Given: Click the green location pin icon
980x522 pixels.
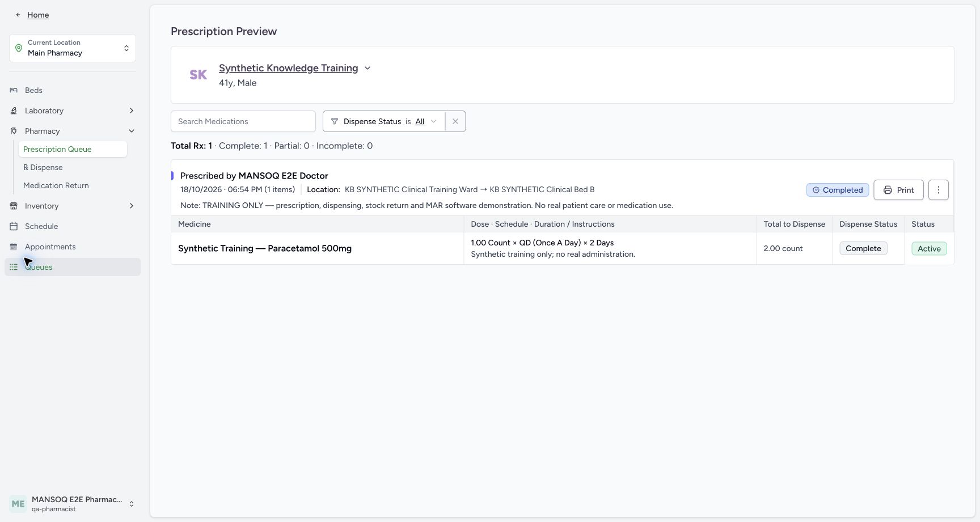Looking at the screenshot, I should pyautogui.click(x=19, y=48).
